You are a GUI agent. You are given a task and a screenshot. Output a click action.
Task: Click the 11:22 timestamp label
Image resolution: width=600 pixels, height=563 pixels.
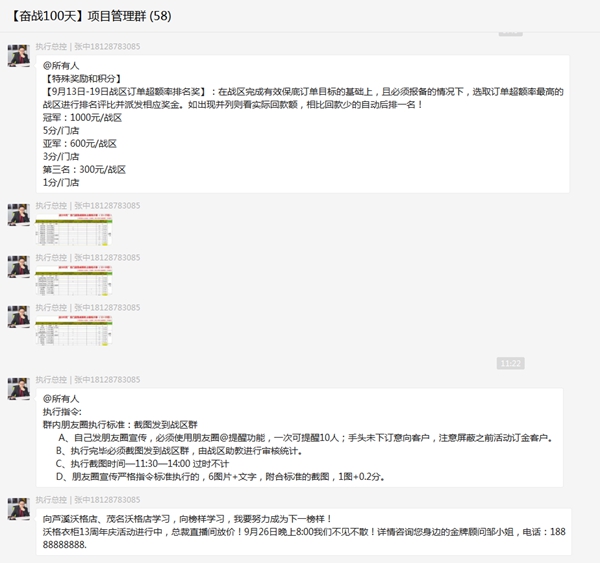pyautogui.click(x=510, y=363)
